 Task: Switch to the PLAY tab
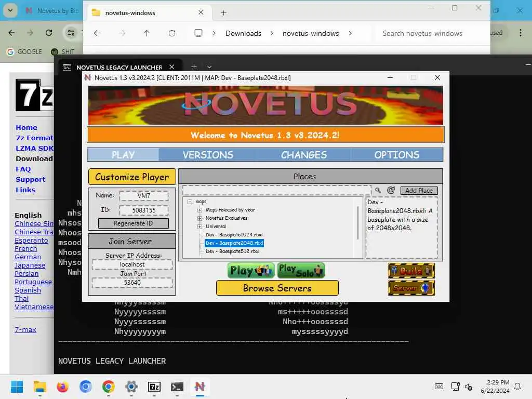(x=123, y=155)
